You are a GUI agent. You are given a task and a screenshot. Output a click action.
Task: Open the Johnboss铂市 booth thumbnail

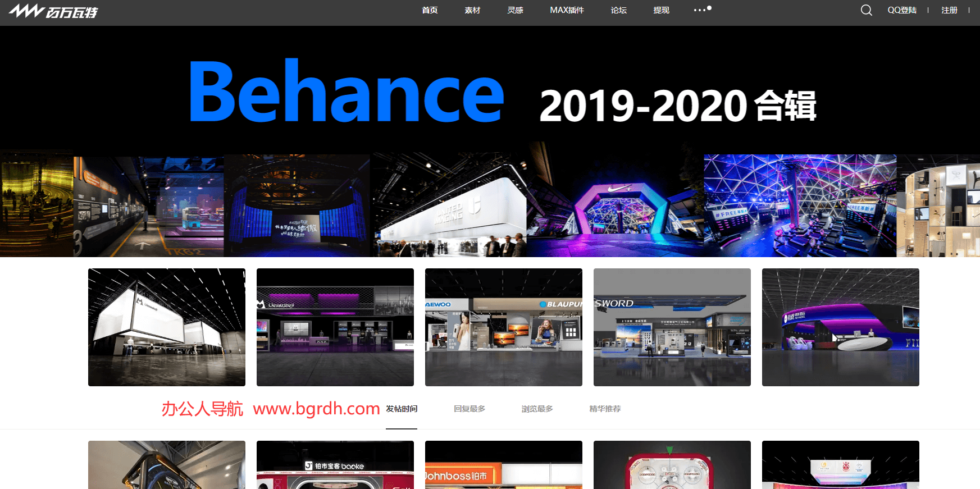(504, 465)
